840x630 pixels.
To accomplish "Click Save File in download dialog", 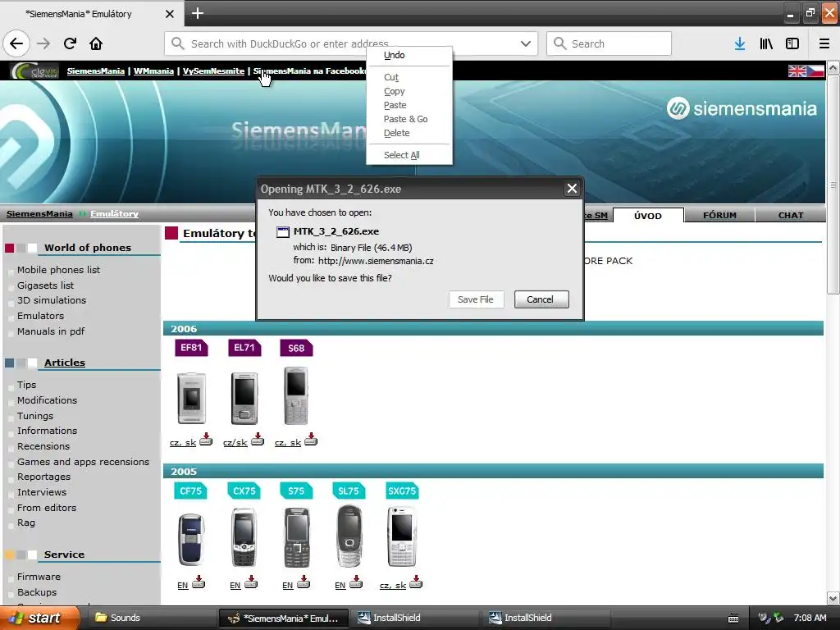I will (475, 299).
